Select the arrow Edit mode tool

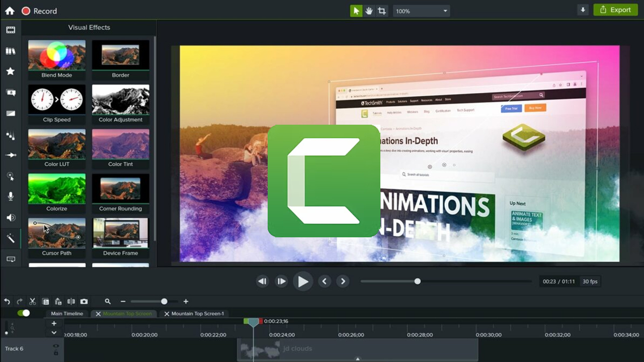[x=356, y=11]
